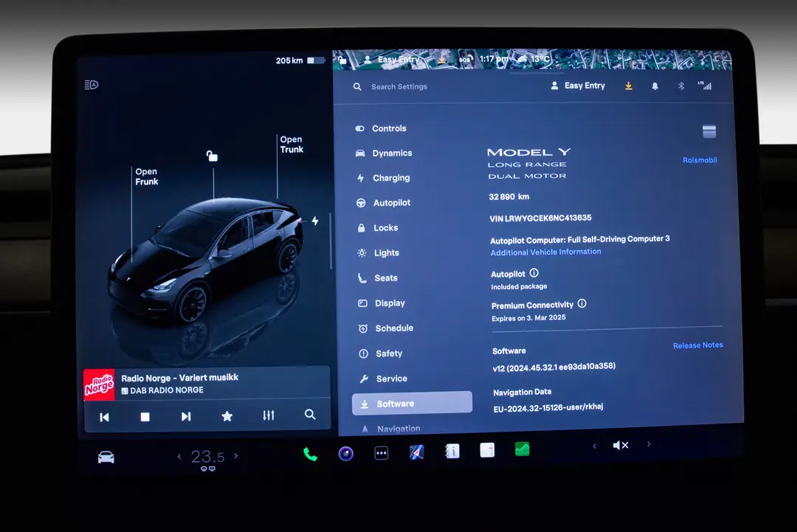The image size is (797, 532).
Task: Click the Search Settings field
Action: click(x=399, y=87)
